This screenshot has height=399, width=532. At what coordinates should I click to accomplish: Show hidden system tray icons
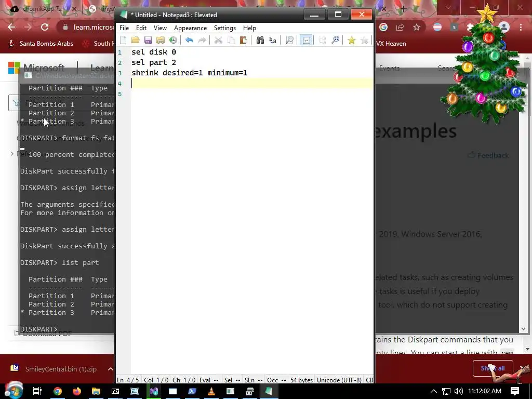coord(434,391)
